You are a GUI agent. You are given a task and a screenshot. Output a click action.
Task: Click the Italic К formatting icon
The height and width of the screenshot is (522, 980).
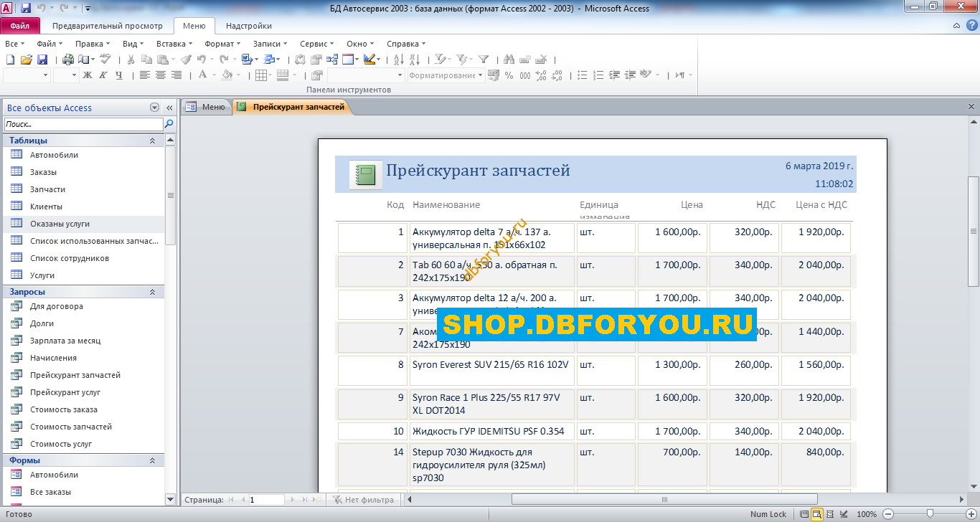point(103,75)
